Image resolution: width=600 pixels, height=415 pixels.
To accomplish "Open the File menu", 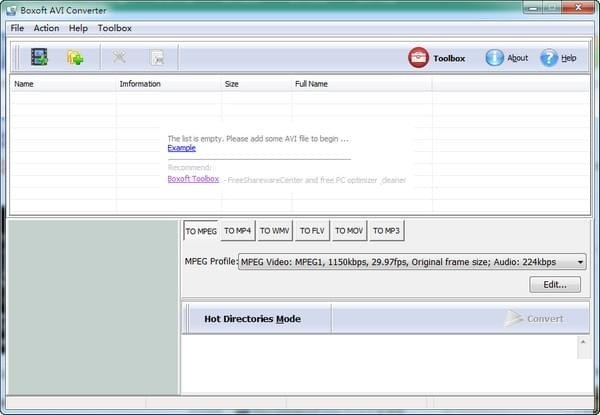I will [x=17, y=28].
